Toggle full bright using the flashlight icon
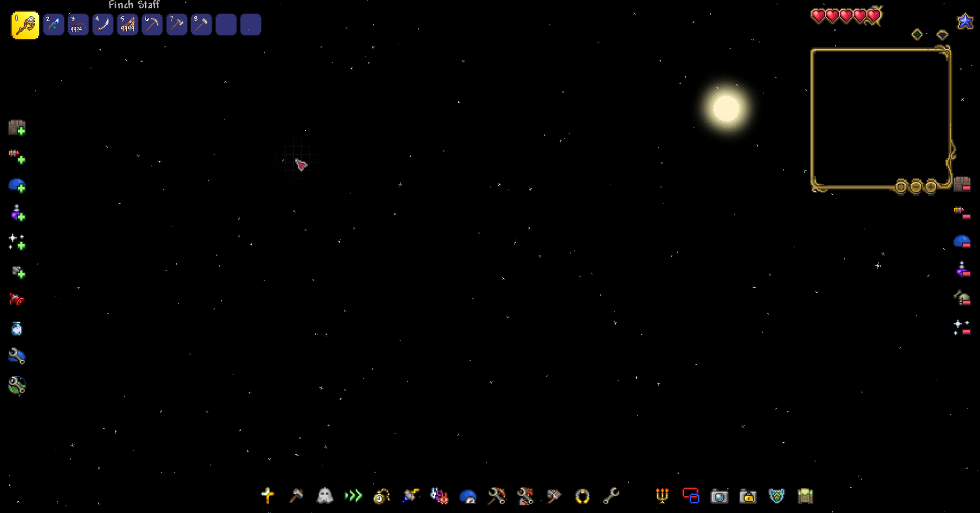The height and width of the screenshot is (513, 980). tap(411, 495)
